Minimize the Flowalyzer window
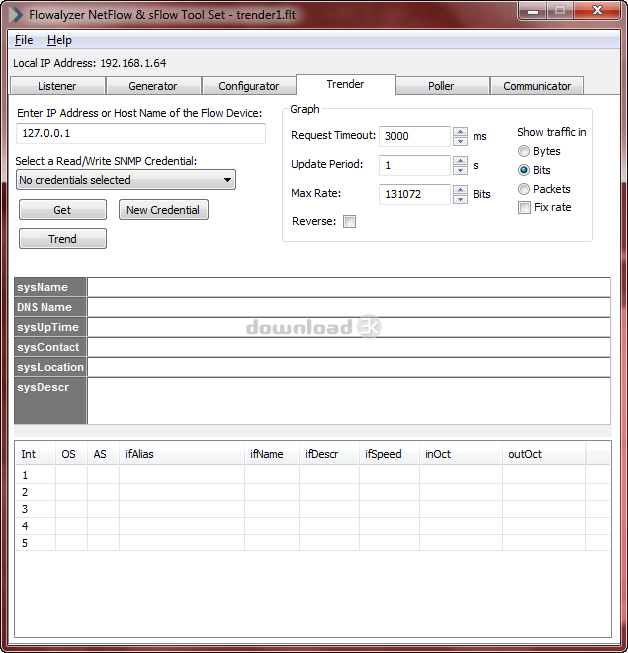This screenshot has height=653, width=628. [533, 10]
